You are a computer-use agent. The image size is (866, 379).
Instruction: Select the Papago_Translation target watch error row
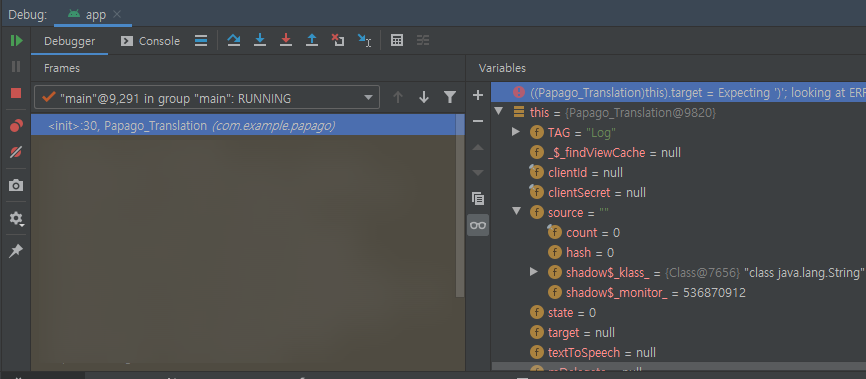(678, 92)
